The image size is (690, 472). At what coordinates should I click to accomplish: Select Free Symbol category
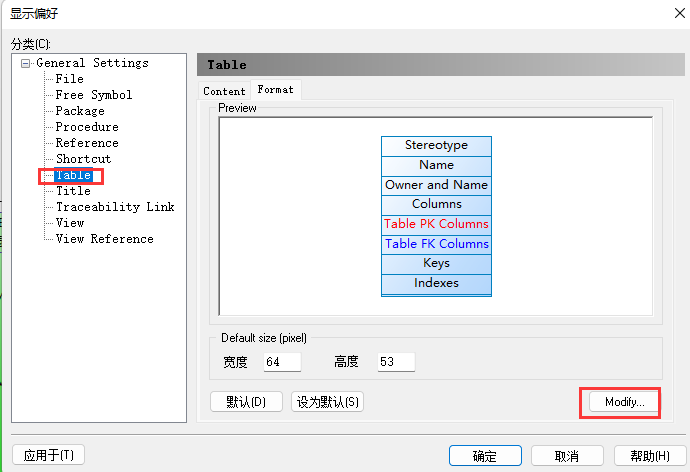click(93, 95)
